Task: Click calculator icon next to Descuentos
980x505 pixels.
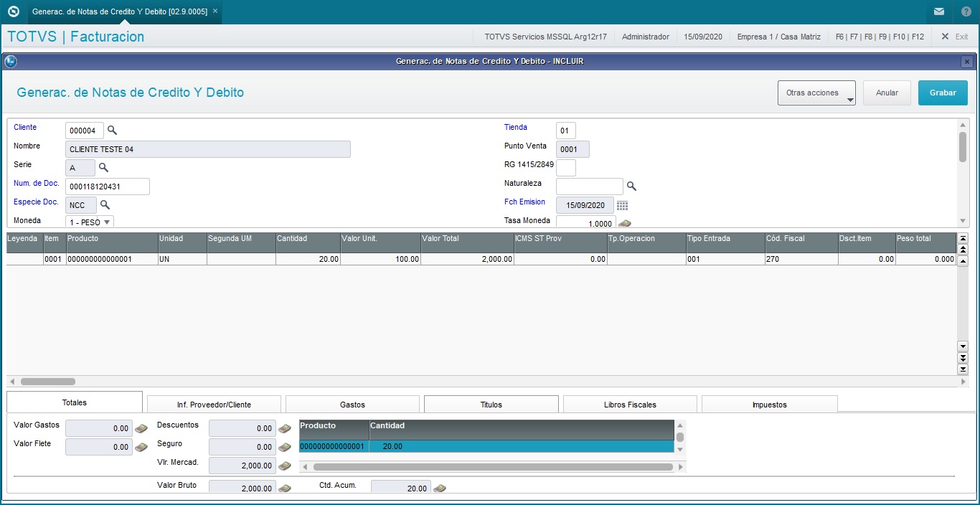Action: (285, 429)
